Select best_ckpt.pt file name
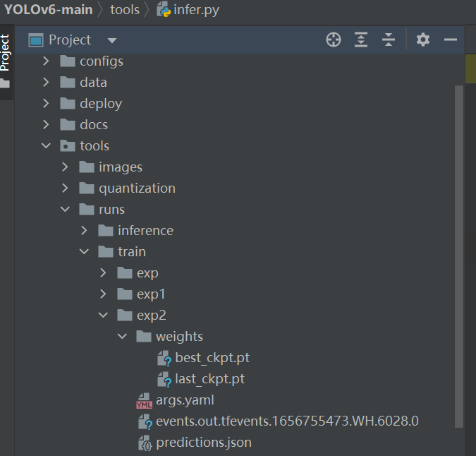This screenshot has height=456, width=476. pyautogui.click(x=212, y=358)
